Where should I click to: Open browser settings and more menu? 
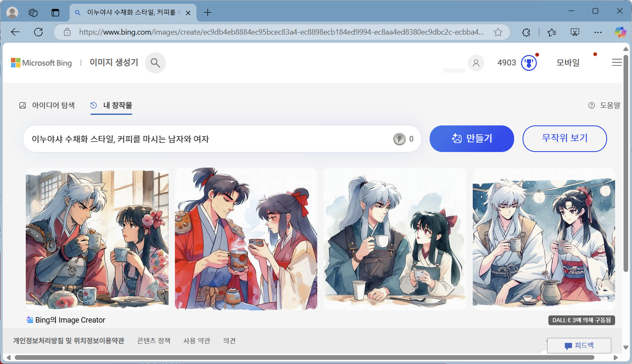(598, 32)
